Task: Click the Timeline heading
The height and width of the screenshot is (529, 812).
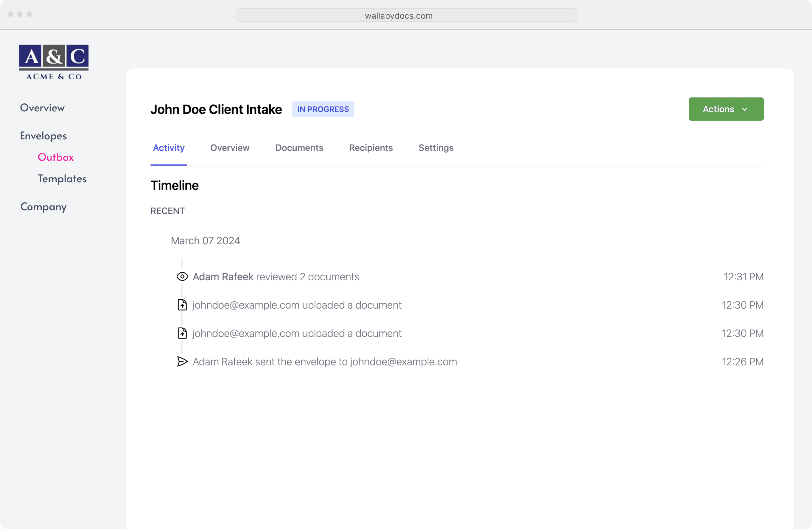Action: pyautogui.click(x=174, y=186)
